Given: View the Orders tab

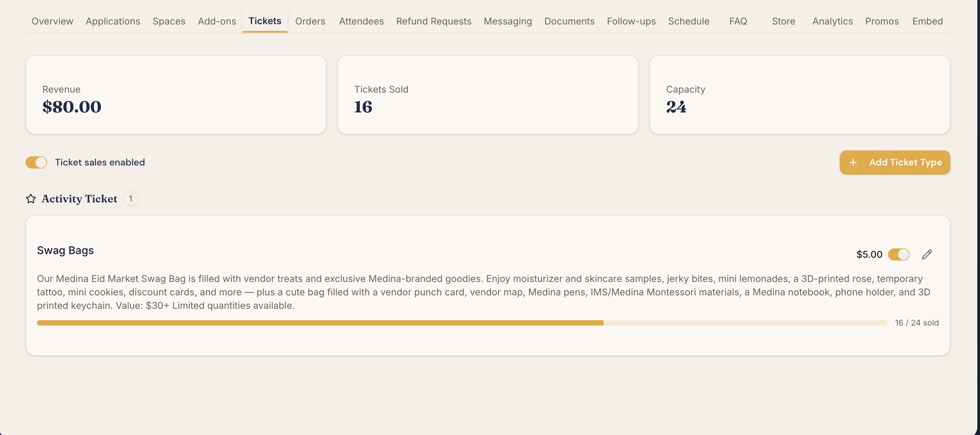Looking at the screenshot, I should 310,21.
